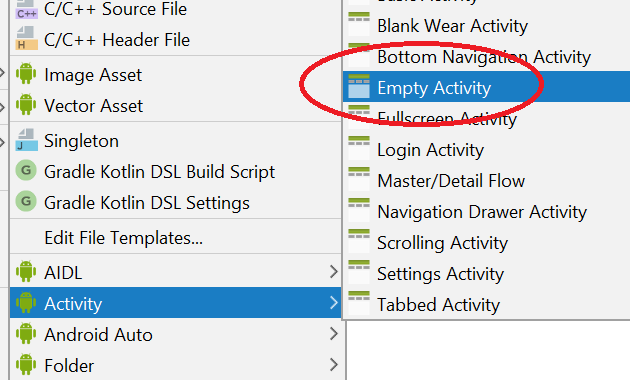Open the AIDL menu entry
Viewport: 630px width, 380px height.
[176, 272]
